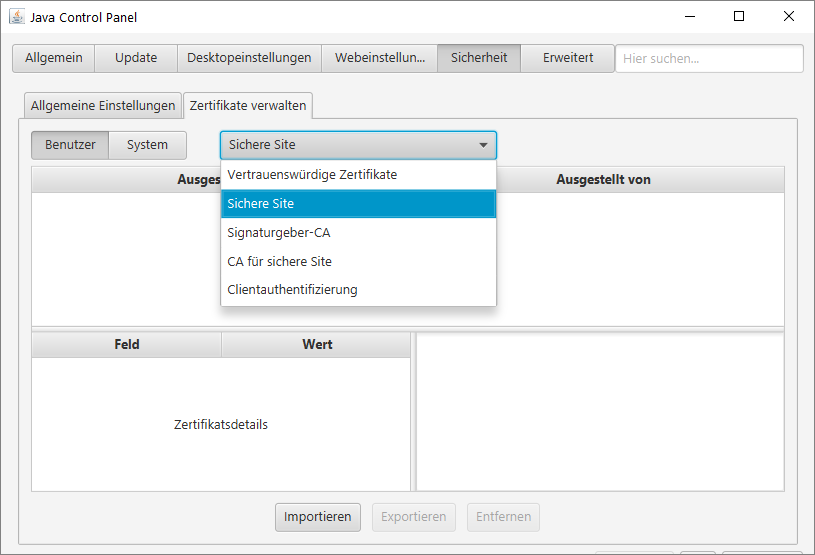
Task: Click the Entfernen button
Action: pyautogui.click(x=503, y=517)
